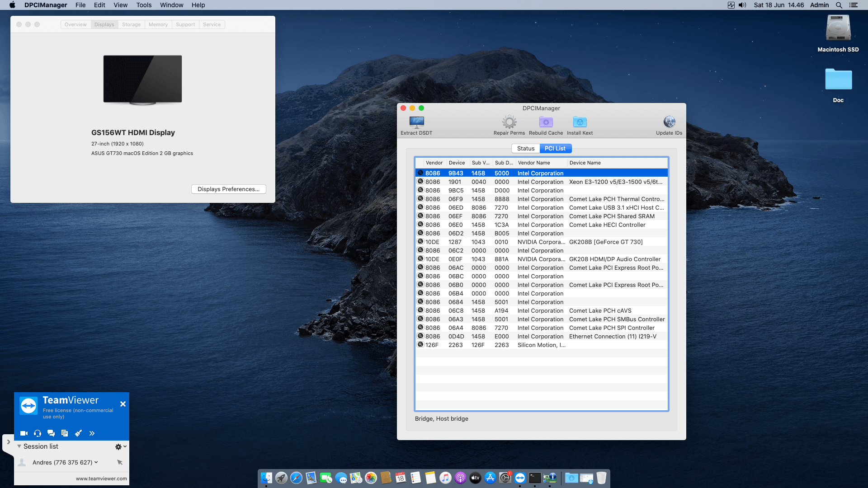868x488 pixels.
Task: Open the Andres session dropdown chevron
Action: tap(95, 462)
